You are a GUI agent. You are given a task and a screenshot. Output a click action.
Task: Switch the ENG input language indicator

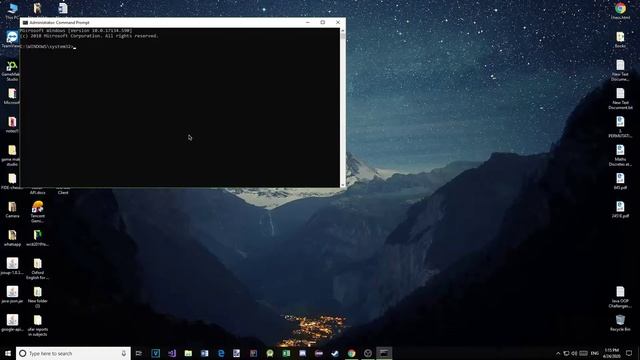click(595, 353)
